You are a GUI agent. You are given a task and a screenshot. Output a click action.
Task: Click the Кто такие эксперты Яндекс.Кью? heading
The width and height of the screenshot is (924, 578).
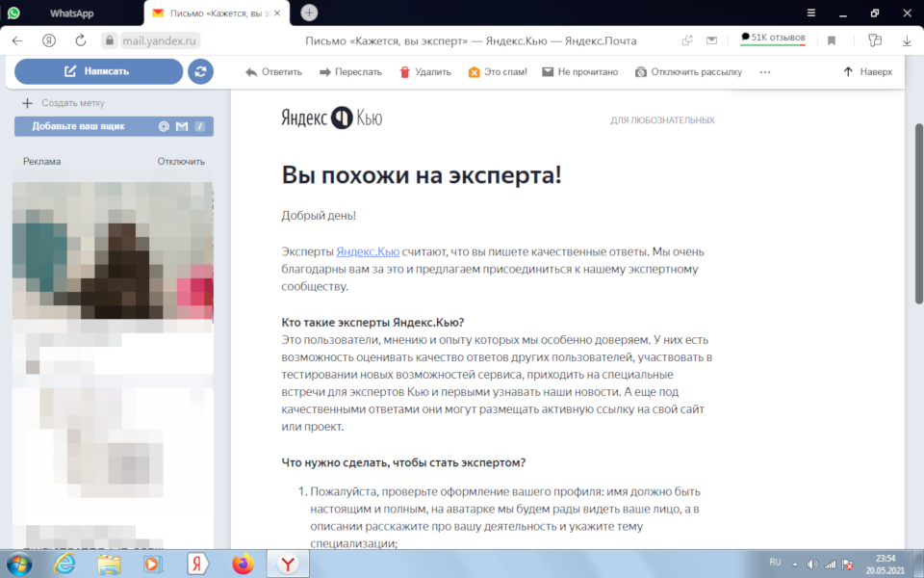click(x=373, y=323)
